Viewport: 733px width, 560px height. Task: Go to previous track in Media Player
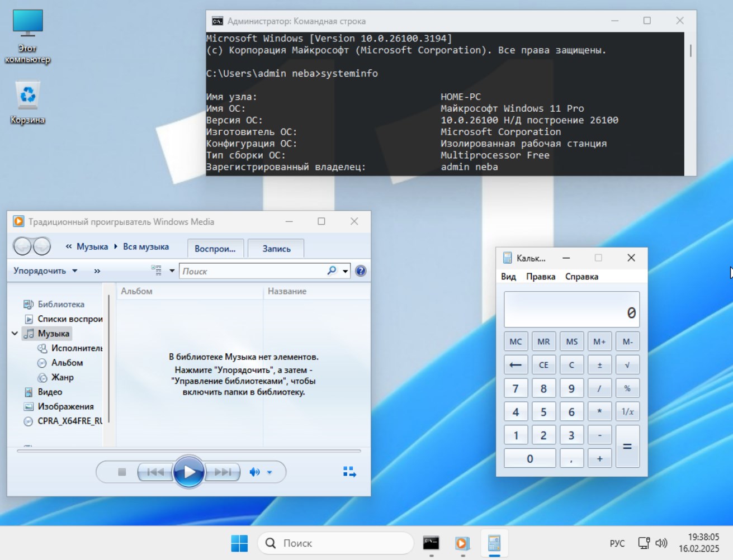tap(155, 472)
